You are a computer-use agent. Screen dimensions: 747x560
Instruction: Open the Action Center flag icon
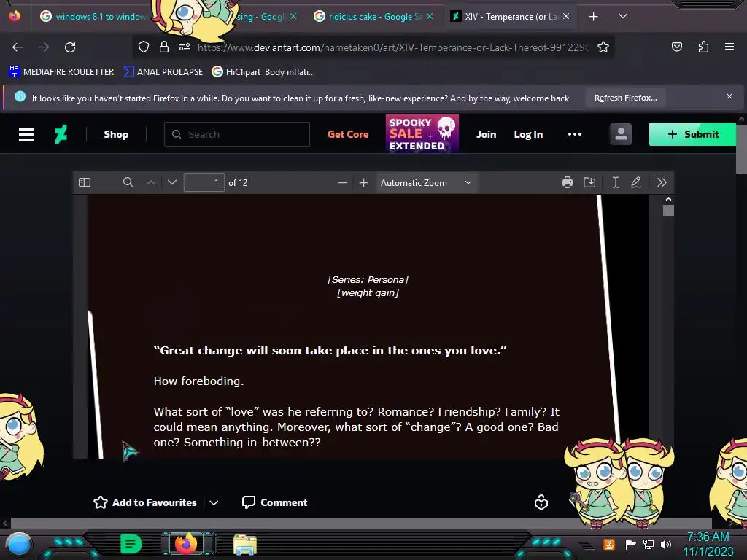(x=630, y=544)
